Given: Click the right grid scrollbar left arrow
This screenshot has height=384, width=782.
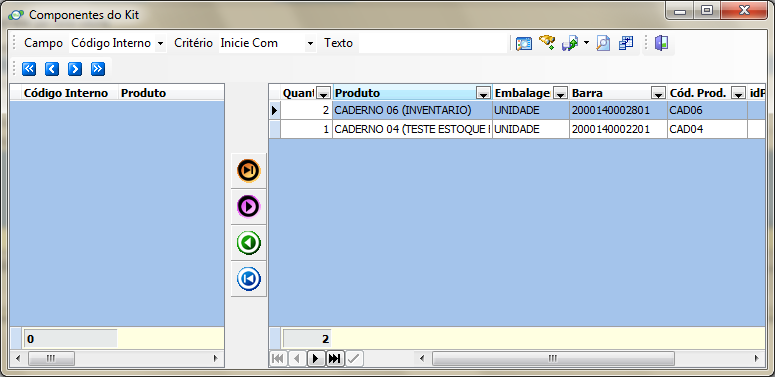Looking at the screenshot, I should coord(423,358).
